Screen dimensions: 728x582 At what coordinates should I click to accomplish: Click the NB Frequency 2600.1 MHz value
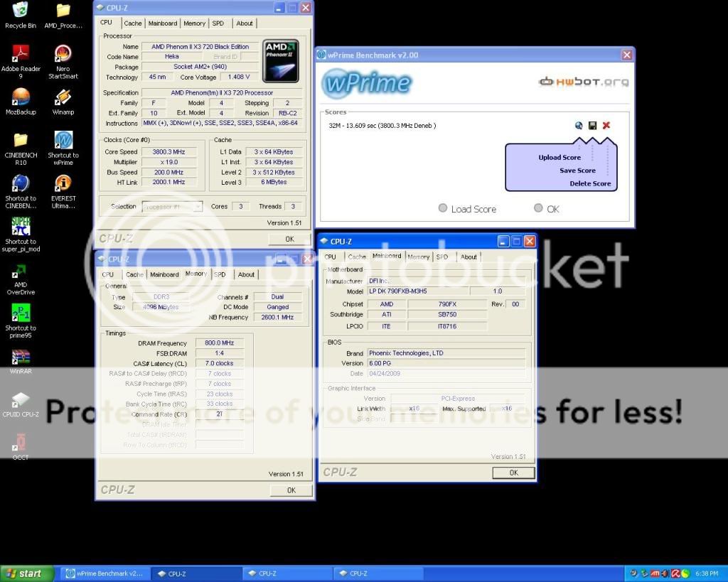277,317
